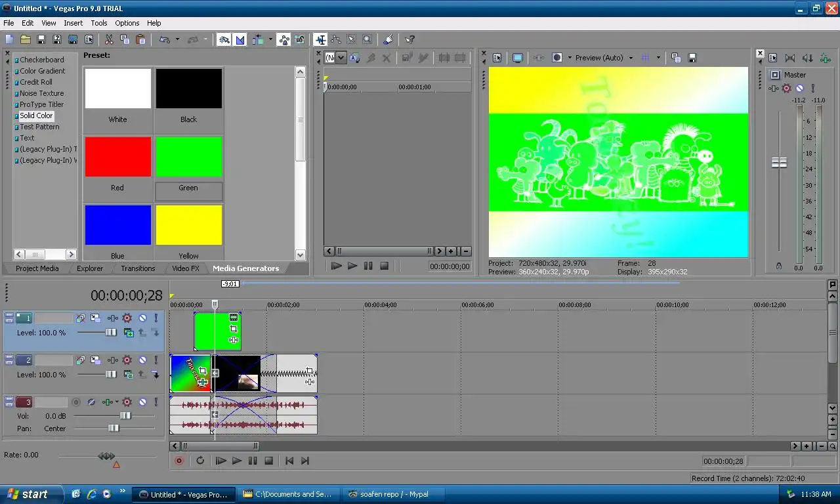Switch to the Video FX tab
The height and width of the screenshot is (504, 840).
(186, 268)
